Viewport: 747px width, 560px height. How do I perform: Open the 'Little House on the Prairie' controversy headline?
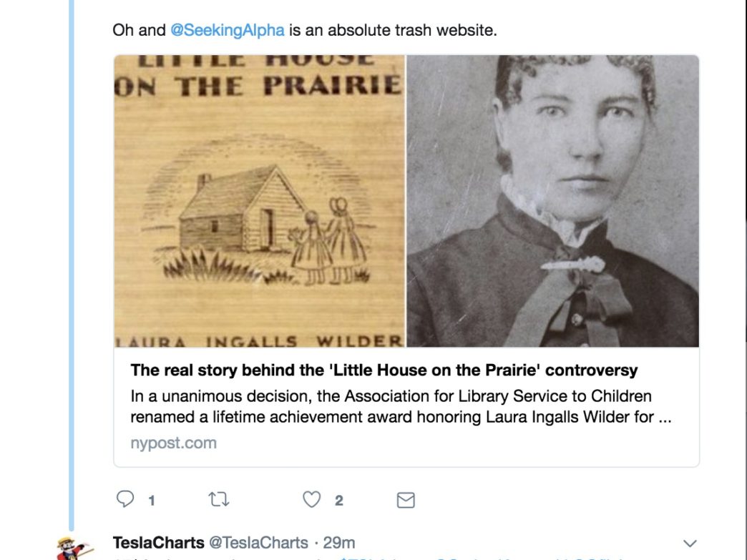(x=384, y=370)
